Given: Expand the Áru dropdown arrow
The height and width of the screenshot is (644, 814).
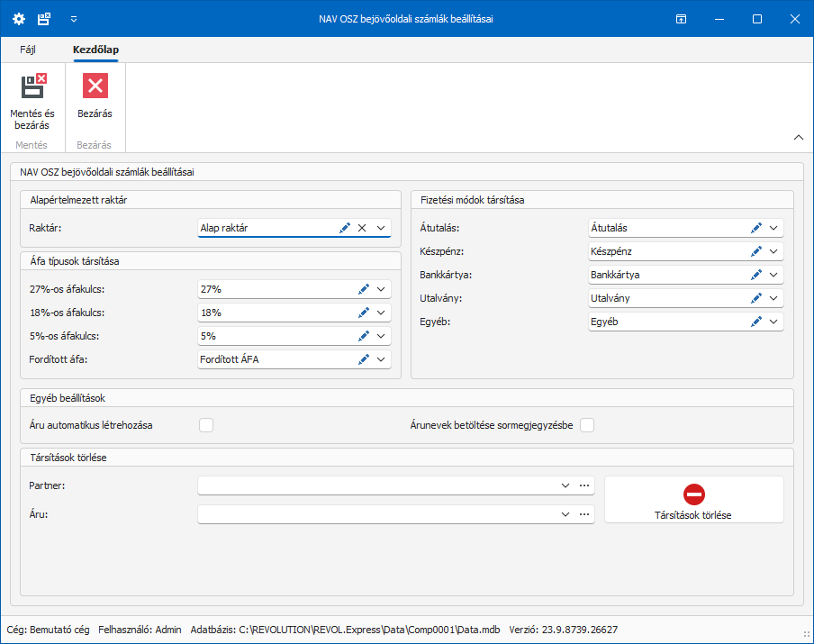Looking at the screenshot, I should click(565, 514).
